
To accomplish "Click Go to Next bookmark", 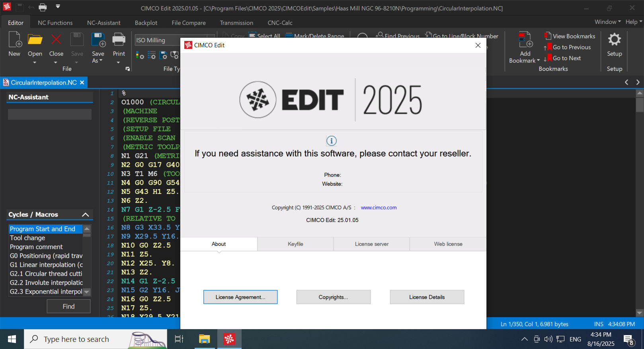I will point(562,58).
